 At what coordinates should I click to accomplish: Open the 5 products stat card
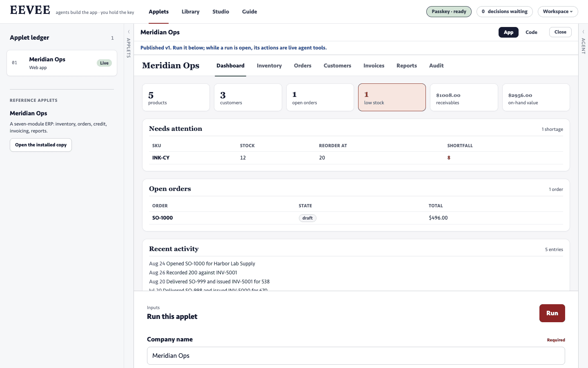coord(176,97)
